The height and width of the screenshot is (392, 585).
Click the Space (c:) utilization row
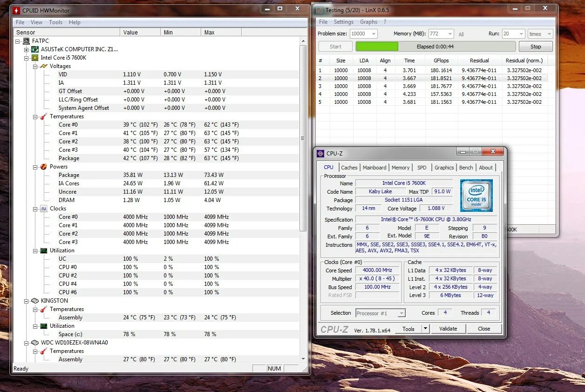[x=156, y=334]
